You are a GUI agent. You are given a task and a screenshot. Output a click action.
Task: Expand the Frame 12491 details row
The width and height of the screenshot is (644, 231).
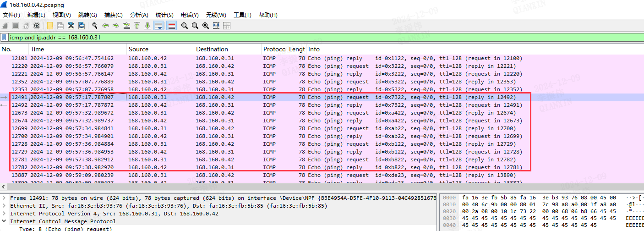click(x=4, y=198)
